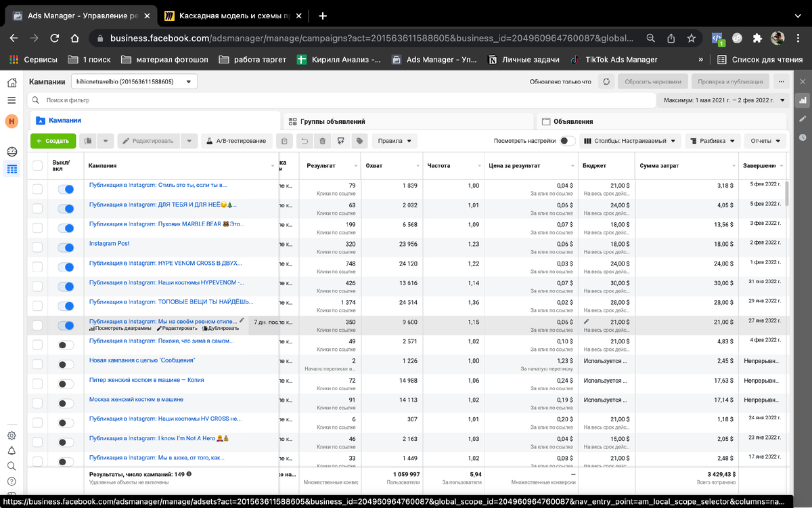Open the 'Правила' dropdown
This screenshot has width=812, height=508.
(x=394, y=141)
